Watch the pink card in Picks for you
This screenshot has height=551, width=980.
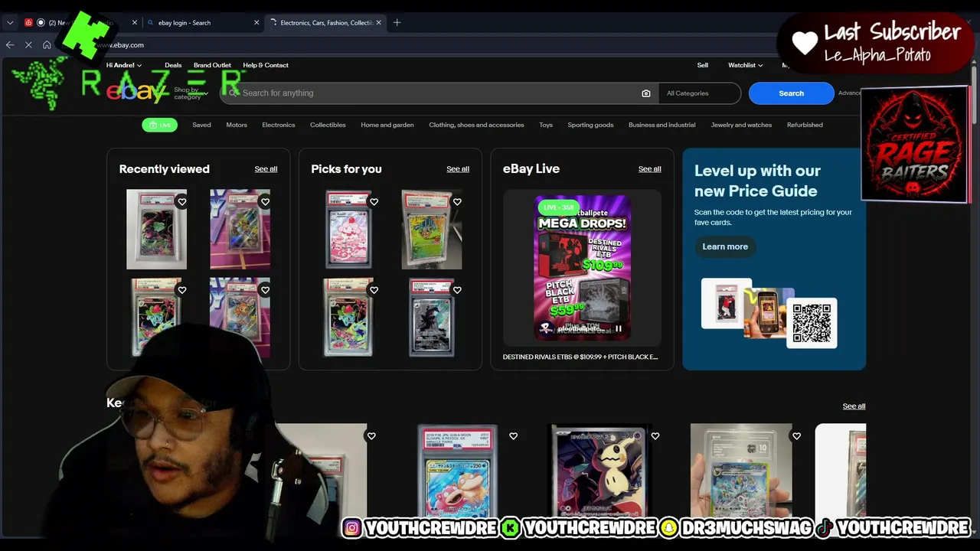[x=374, y=202]
